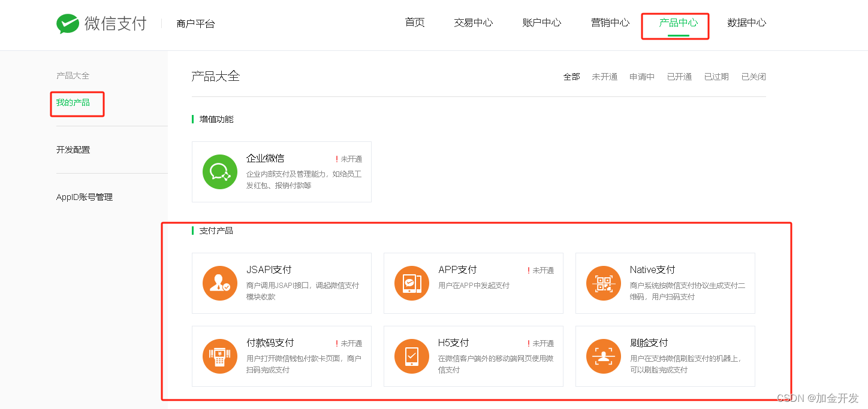Click the 刷脸支付 face scan icon
The width and height of the screenshot is (868, 409).
pyautogui.click(x=604, y=356)
